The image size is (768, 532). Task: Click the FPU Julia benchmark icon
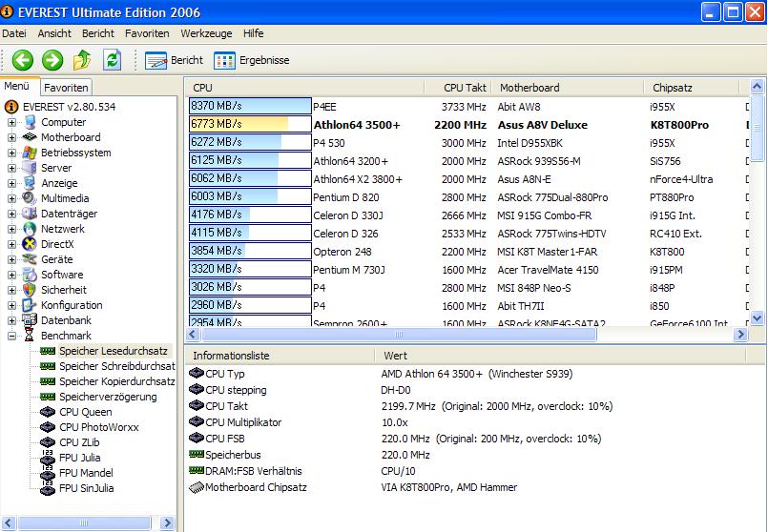coord(48,458)
